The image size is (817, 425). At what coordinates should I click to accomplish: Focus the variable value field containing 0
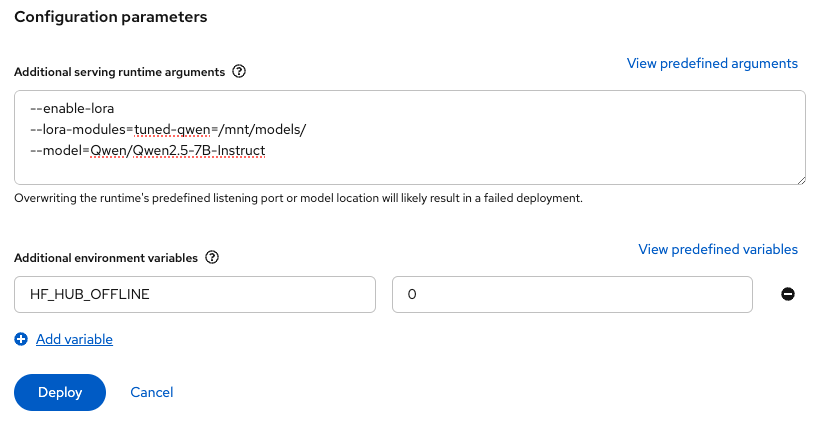tap(572, 294)
